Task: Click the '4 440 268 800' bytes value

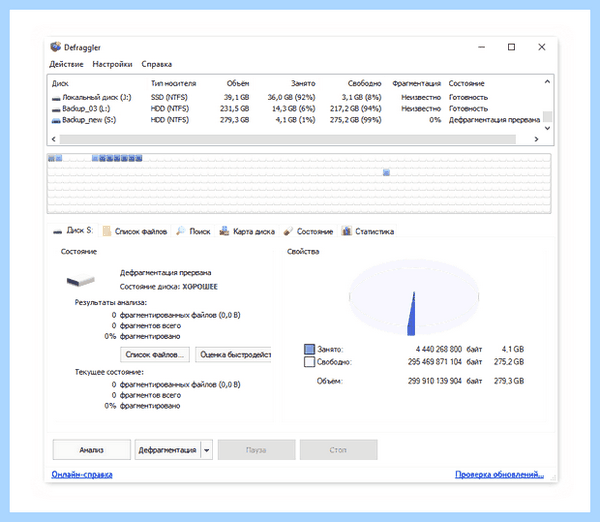Action: tap(439, 349)
